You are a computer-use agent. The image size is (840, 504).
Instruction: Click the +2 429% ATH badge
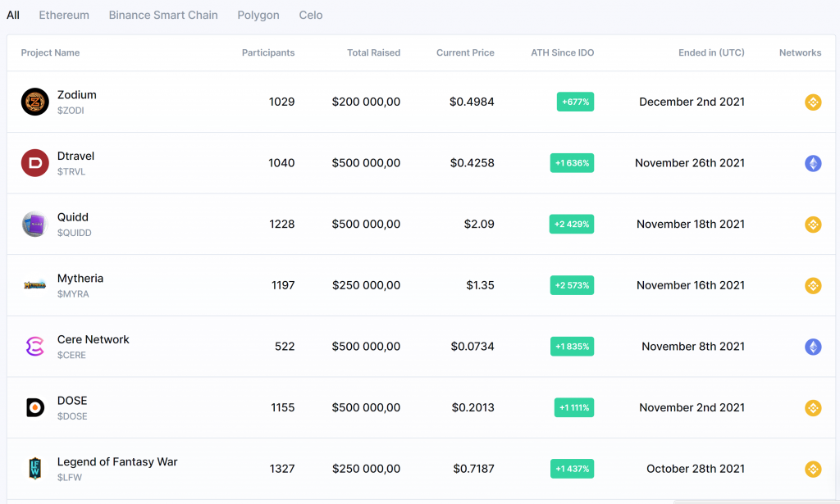[572, 225]
